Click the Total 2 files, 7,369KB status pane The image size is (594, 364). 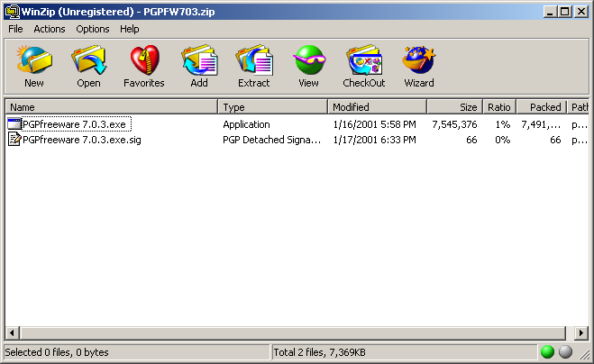(405, 352)
